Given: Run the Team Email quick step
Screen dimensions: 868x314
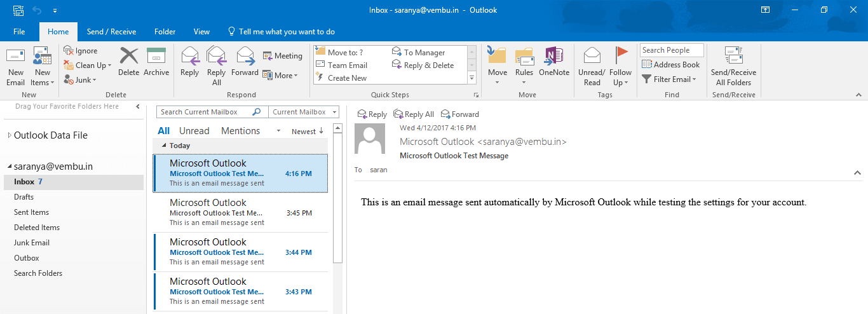Looking at the screenshot, I should click(x=341, y=65).
